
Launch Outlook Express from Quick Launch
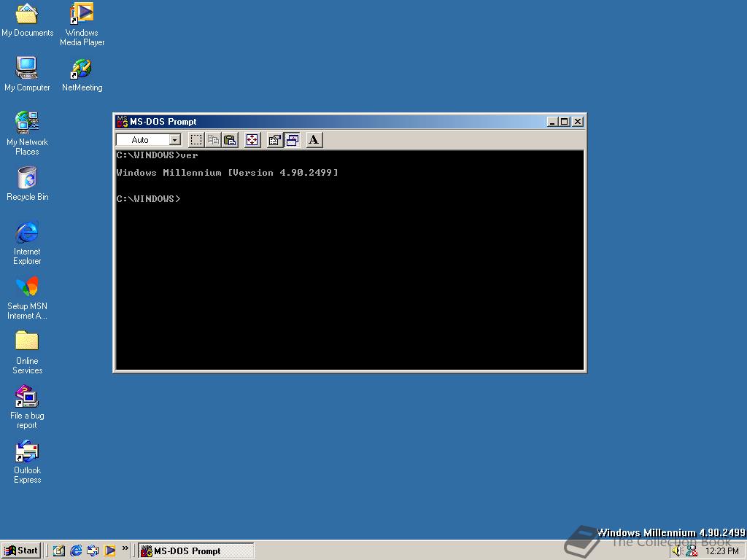coord(93,551)
